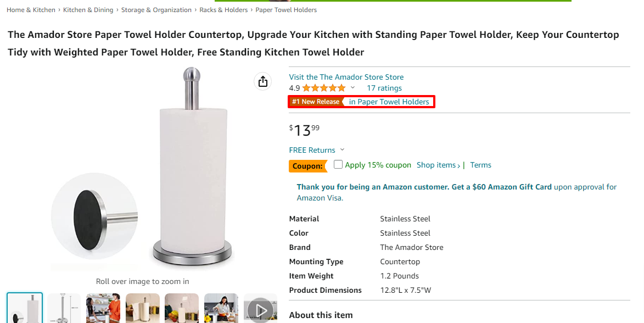
Task: Click the star rating icons
Action: [x=323, y=88]
